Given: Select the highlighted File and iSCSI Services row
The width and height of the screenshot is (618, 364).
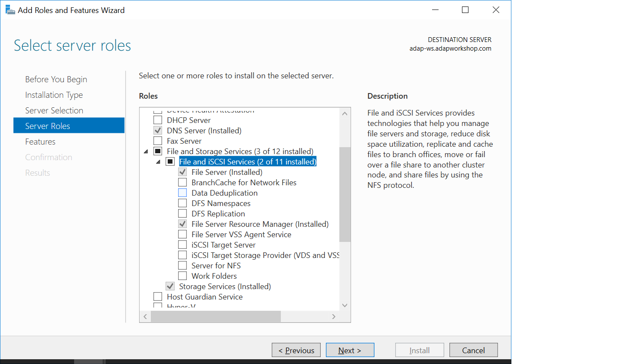Looking at the screenshot, I should [x=248, y=161].
